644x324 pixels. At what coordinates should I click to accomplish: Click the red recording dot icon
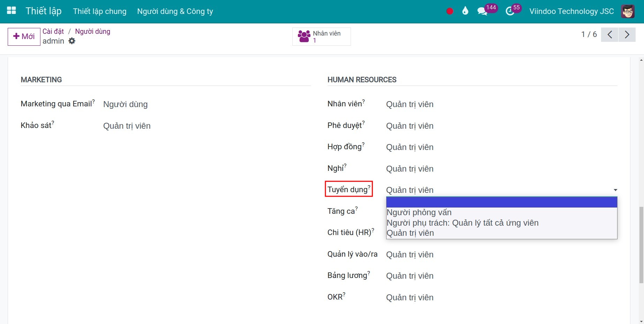[450, 11]
